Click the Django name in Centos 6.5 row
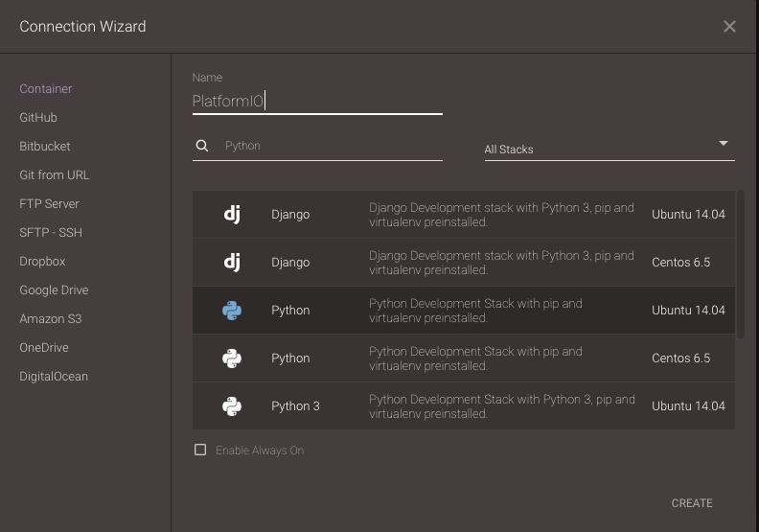The image size is (759, 532). [x=290, y=263]
